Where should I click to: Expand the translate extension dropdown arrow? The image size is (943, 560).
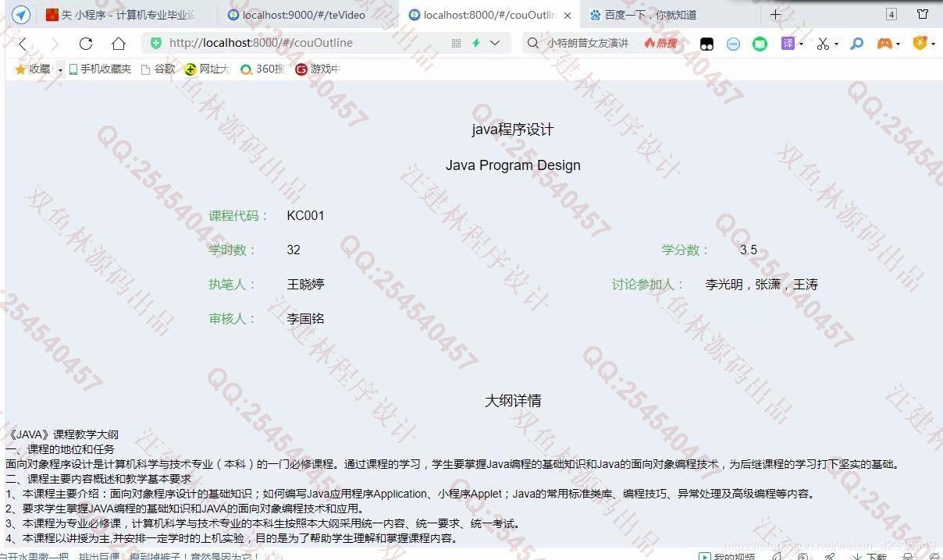point(801,44)
